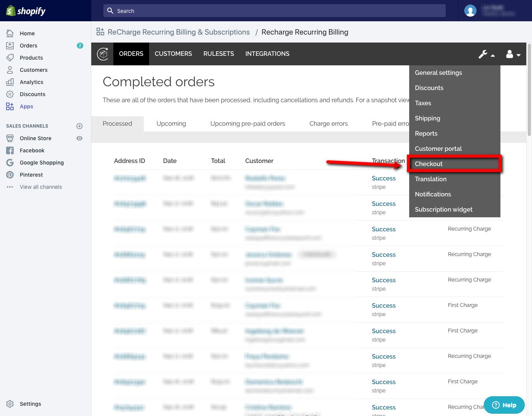Image resolution: width=532 pixels, height=416 pixels.
Task: Click the Help button
Action: (504, 405)
